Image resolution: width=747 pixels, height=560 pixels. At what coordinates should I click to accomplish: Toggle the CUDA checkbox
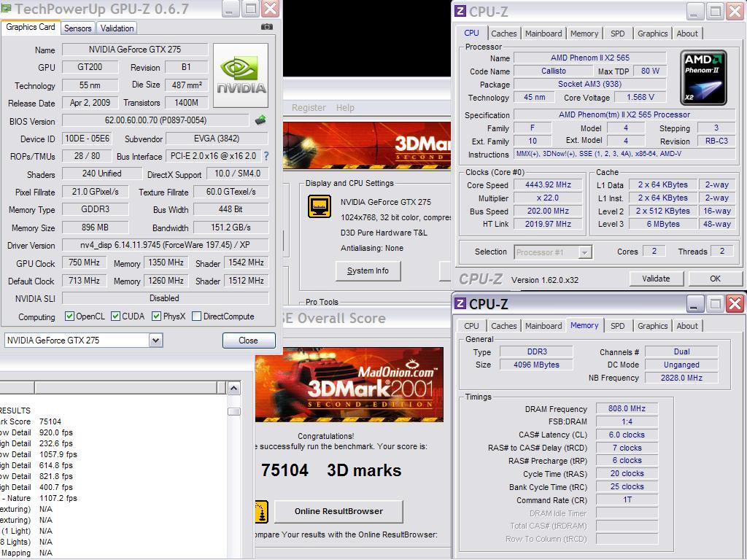(x=115, y=316)
